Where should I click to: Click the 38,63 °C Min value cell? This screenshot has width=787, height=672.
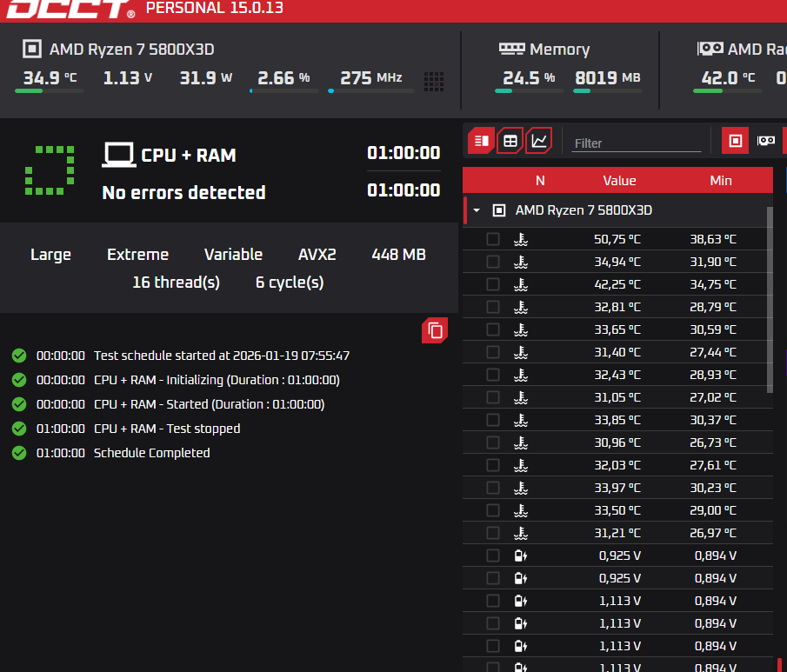[x=713, y=239]
